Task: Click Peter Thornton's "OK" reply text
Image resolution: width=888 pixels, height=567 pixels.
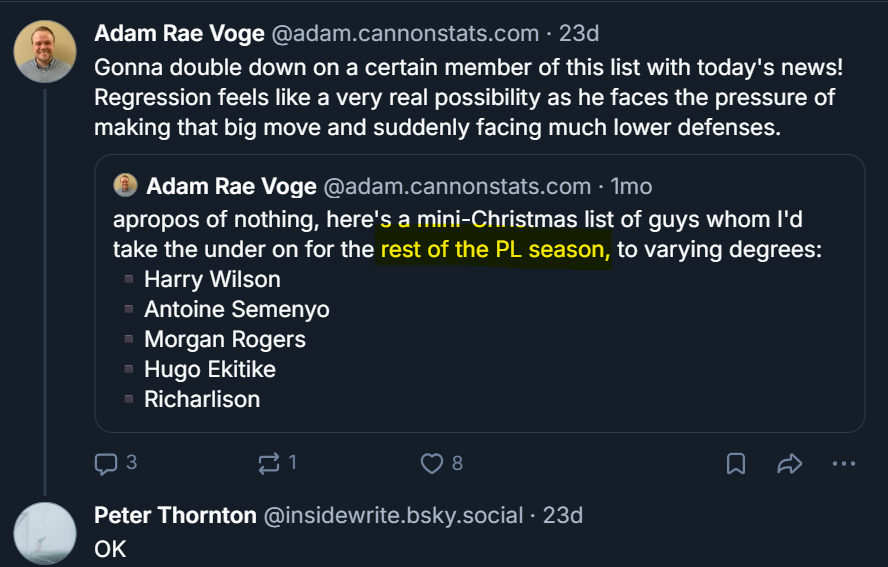Action: [110, 548]
